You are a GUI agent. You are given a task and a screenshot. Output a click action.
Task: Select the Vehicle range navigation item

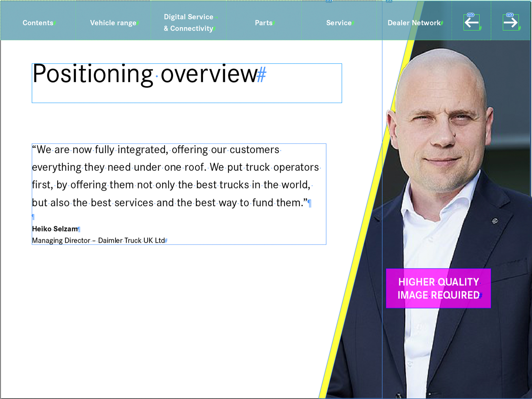click(x=113, y=23)
